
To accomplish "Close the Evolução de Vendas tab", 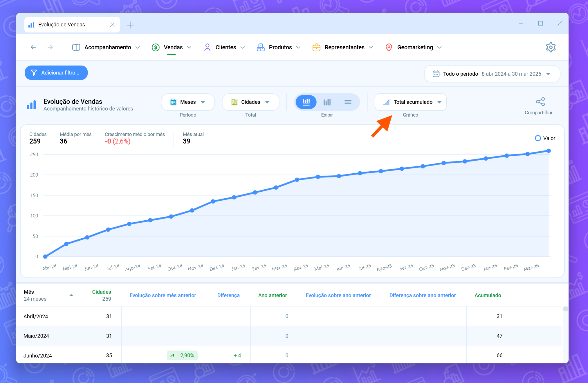I will point(112,25).
